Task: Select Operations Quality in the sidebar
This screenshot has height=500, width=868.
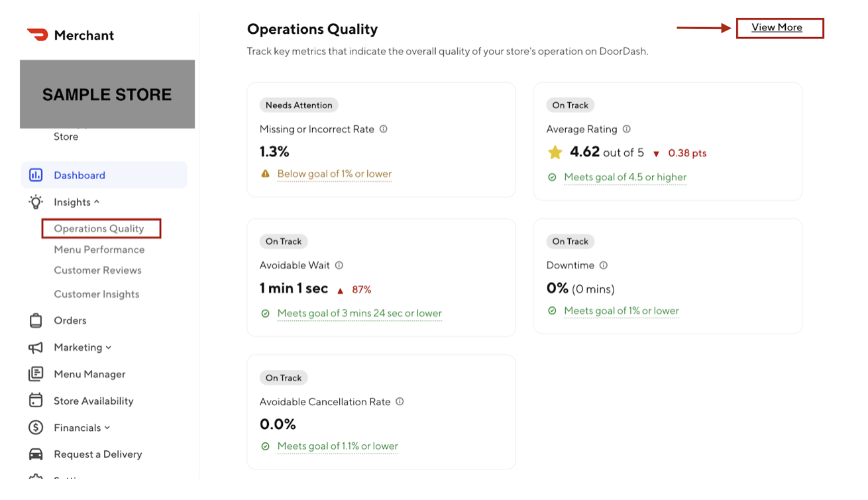Action: click(99, 228)
